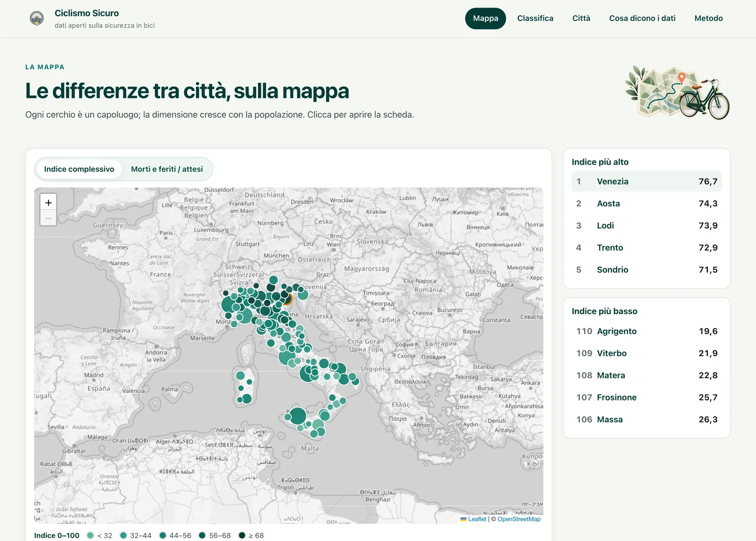Click the 'Indice 0–100' legend label
Image resolution: width=756 pixels, height=541 pixels.
pyautogui.click(x=57, y=535)
